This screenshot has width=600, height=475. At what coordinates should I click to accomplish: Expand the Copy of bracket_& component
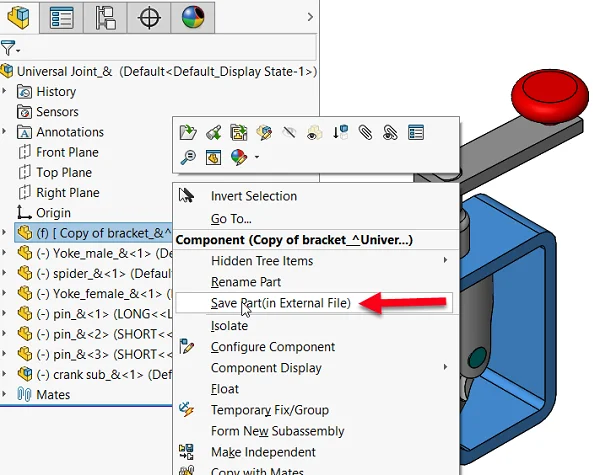click(4, 233)
